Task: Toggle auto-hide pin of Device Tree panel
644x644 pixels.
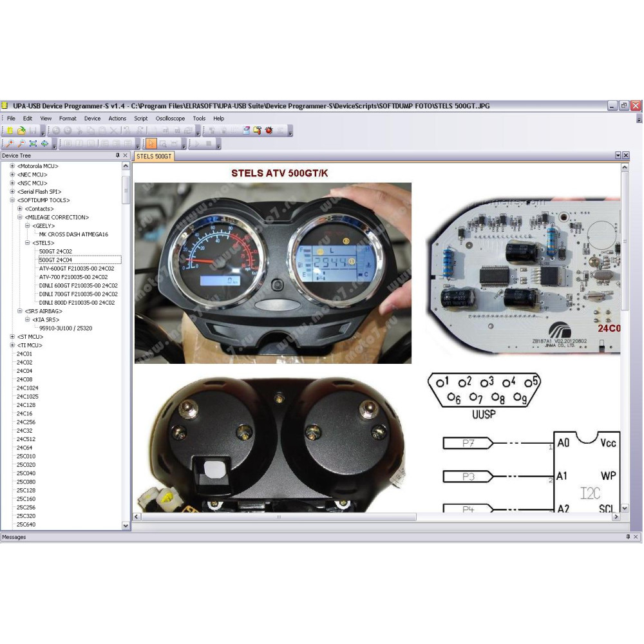Action: tap(117, 155)
